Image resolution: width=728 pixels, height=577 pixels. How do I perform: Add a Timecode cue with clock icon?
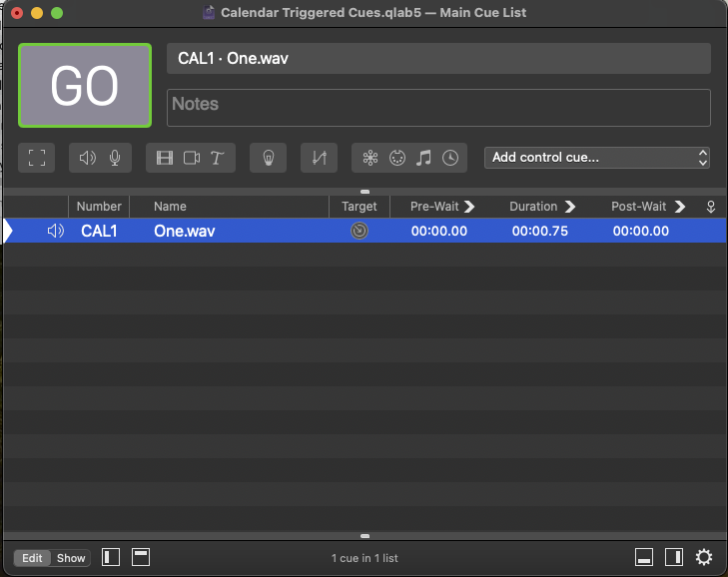pos(450,158)
